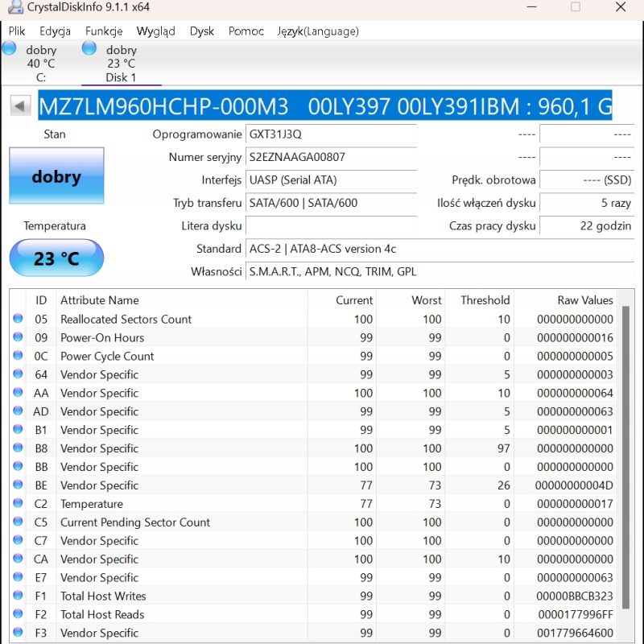Click status icon for Temperature attribute C2
The width and height of the screenshot is (644, 644).
[18, 504]
